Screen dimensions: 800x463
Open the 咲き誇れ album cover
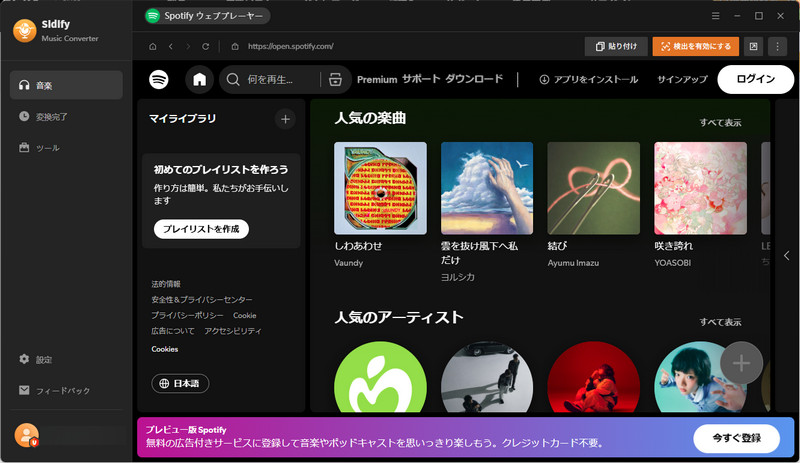point(700,188)
